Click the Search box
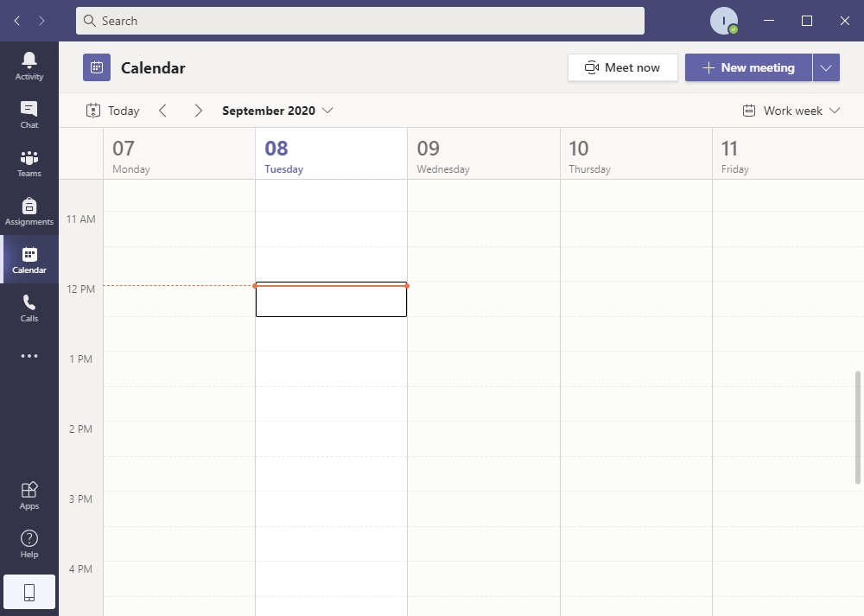Viewport: 864px width, 616px height. 359,21
